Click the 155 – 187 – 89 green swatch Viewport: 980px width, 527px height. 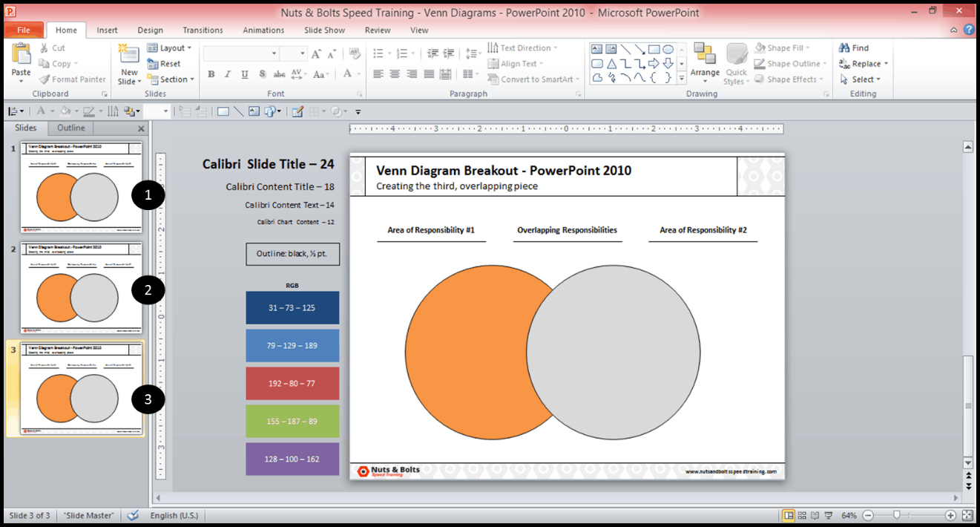(x=292, y=421)
